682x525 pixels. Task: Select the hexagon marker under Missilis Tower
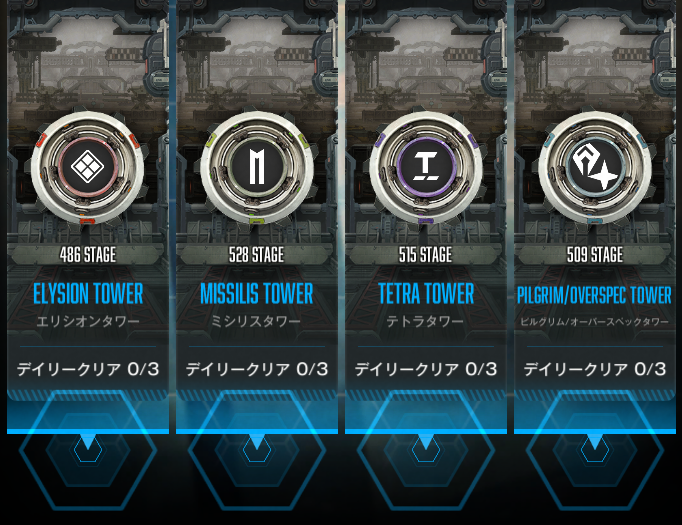coord(257,450)
